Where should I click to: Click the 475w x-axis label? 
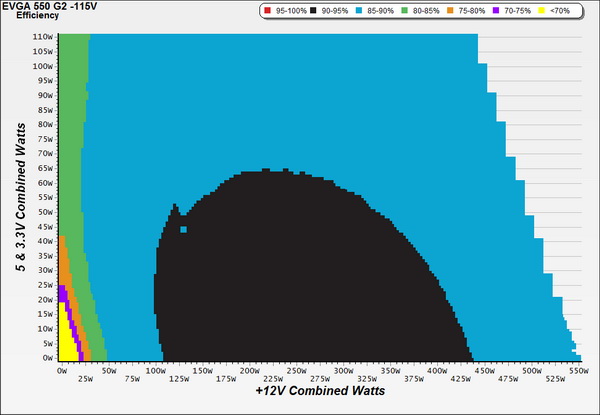coord(508,379)
